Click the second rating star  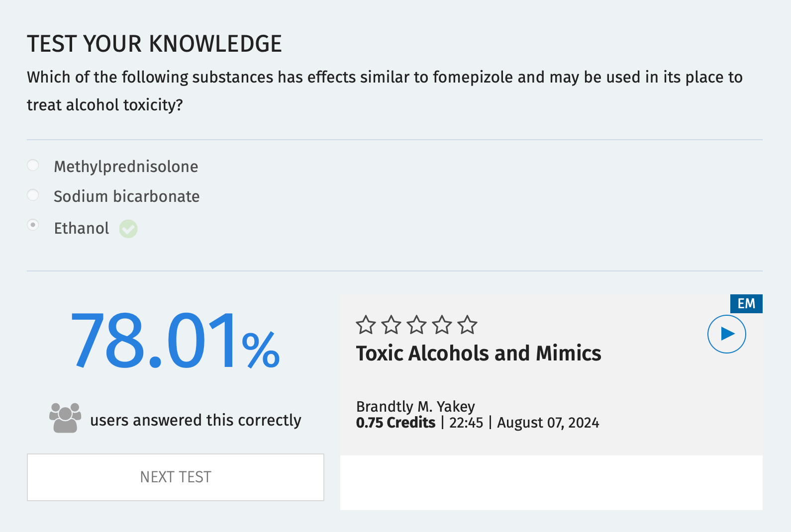pos(391,325)
